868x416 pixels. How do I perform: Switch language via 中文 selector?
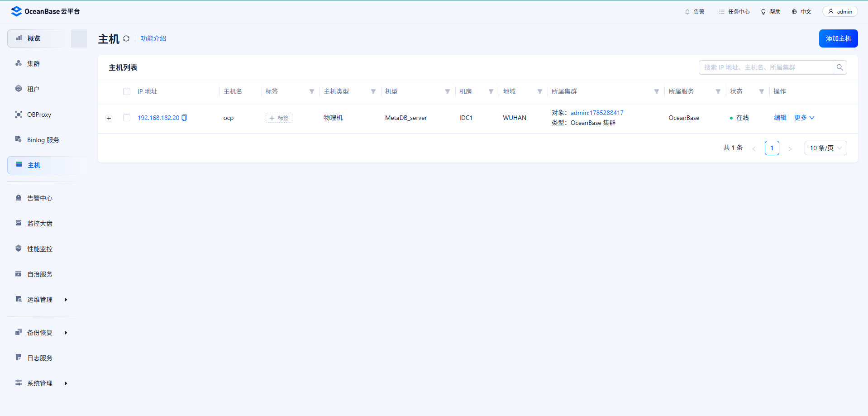tap(801, 12)
